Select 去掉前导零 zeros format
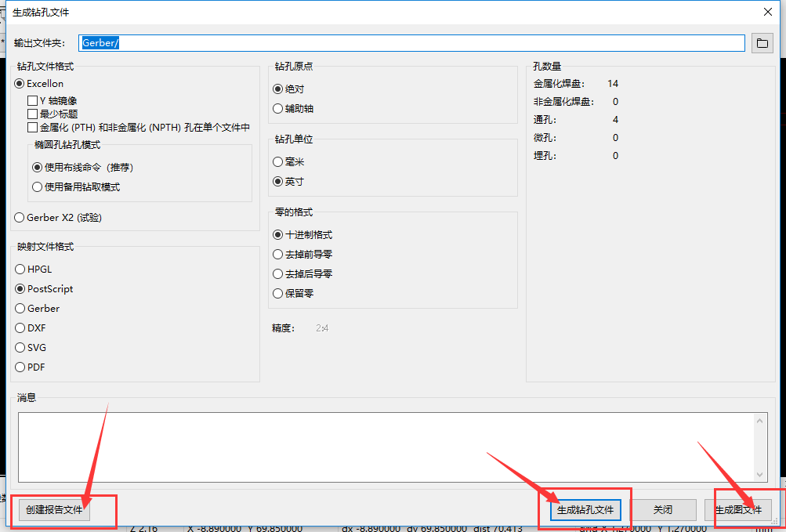 (x=302, y=254)
